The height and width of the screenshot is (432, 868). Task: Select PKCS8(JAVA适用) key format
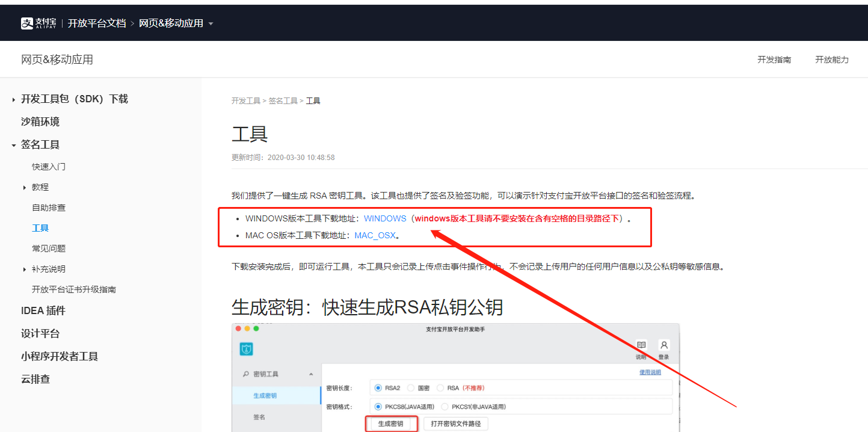[378, 407]
